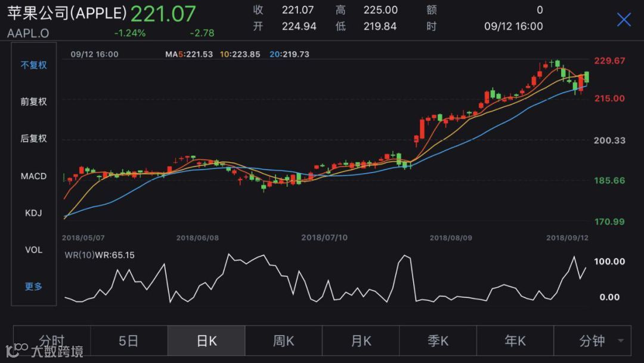Show the VOL indicator
Viewport: 644px width, 363px height.
tap(33, 250)
